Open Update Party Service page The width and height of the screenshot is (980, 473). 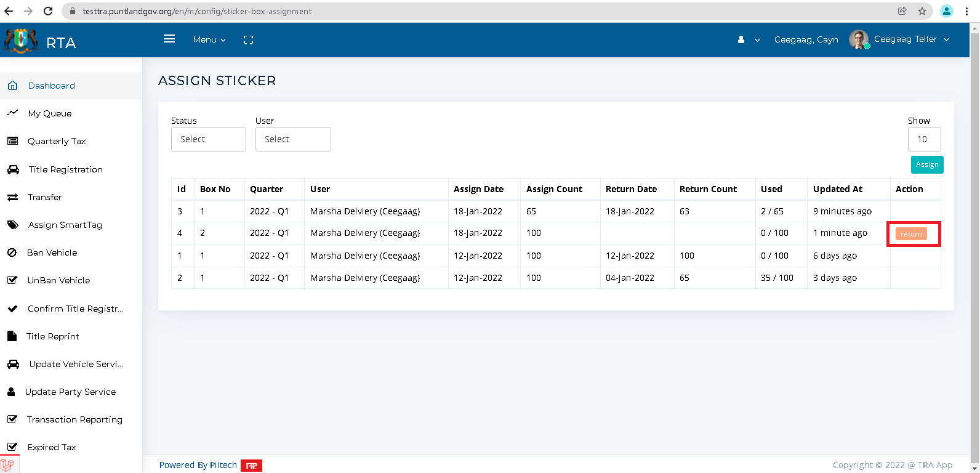point(70,392)
